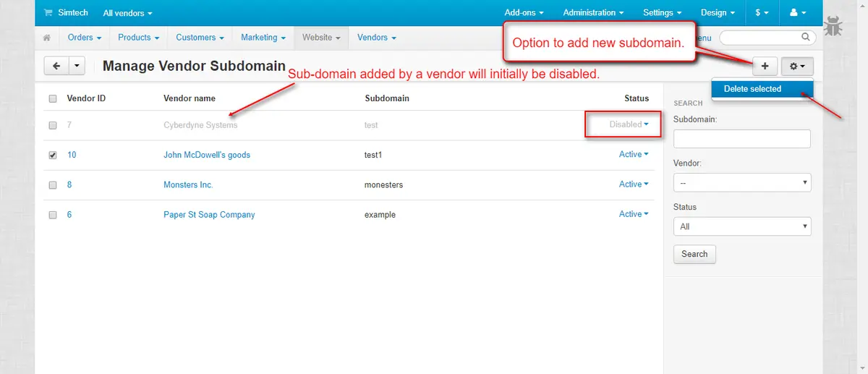868x374 pixels.
Task: Click the plus icon to add subdomain
Action: (765, 66)
